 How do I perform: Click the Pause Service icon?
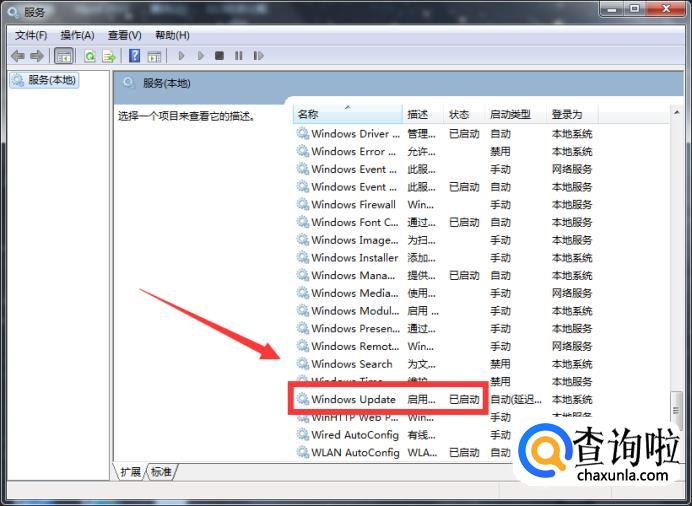pos(239,56)
